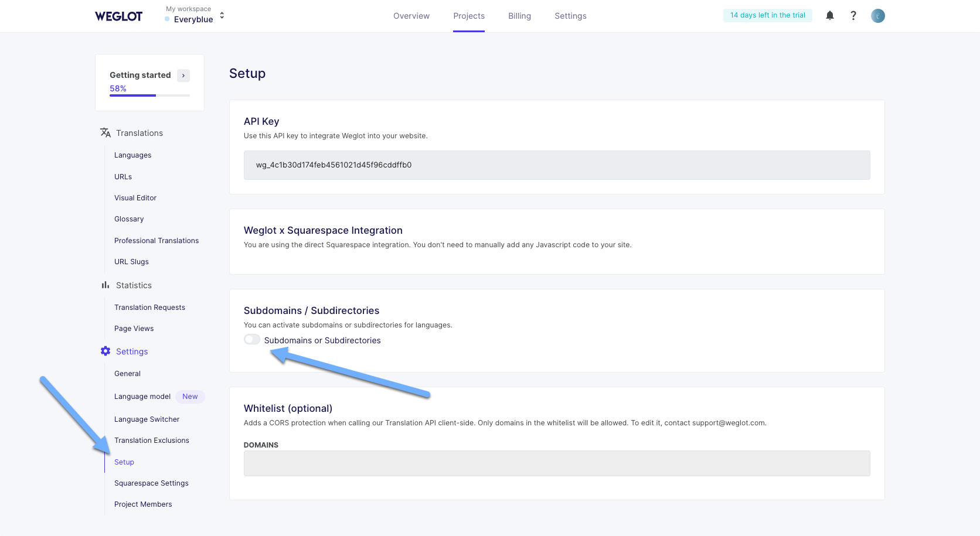The height and width of the screenshot is (536, 980).
Task: Click the Statistics section heading
Action: point(134,285)
